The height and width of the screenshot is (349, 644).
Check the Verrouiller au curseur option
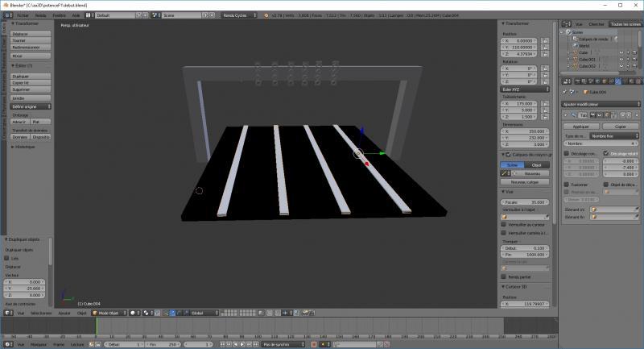point(503,224)
